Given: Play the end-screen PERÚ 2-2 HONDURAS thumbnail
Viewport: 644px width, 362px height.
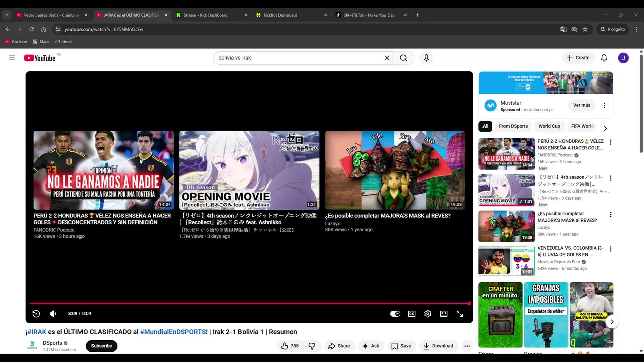Looking at the screenshot, I should tap(104, 170).
